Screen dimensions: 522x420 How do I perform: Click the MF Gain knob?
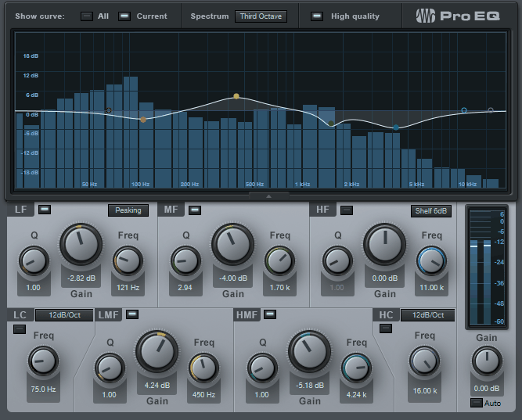[232, 244]
